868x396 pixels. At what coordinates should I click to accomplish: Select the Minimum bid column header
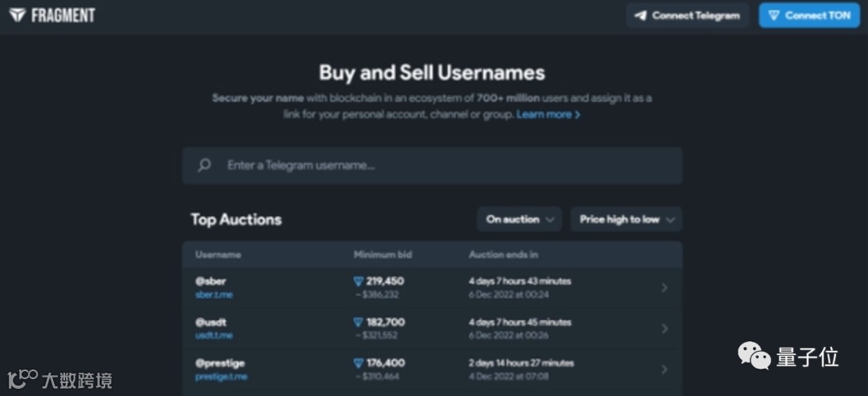(x=383, y=255)
